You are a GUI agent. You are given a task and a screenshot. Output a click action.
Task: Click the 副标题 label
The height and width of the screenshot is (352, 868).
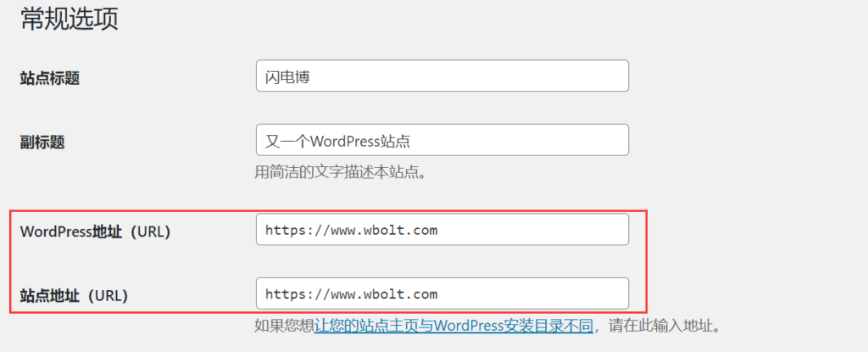coord(42,142)
